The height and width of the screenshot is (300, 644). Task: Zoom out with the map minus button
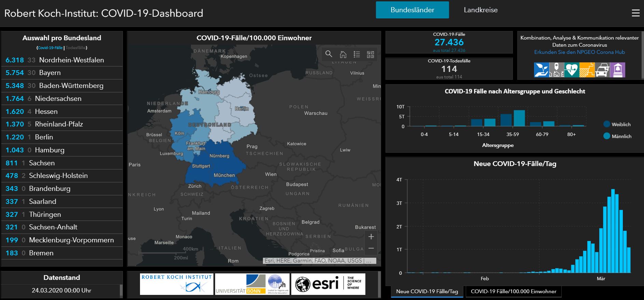click(371, 248)
